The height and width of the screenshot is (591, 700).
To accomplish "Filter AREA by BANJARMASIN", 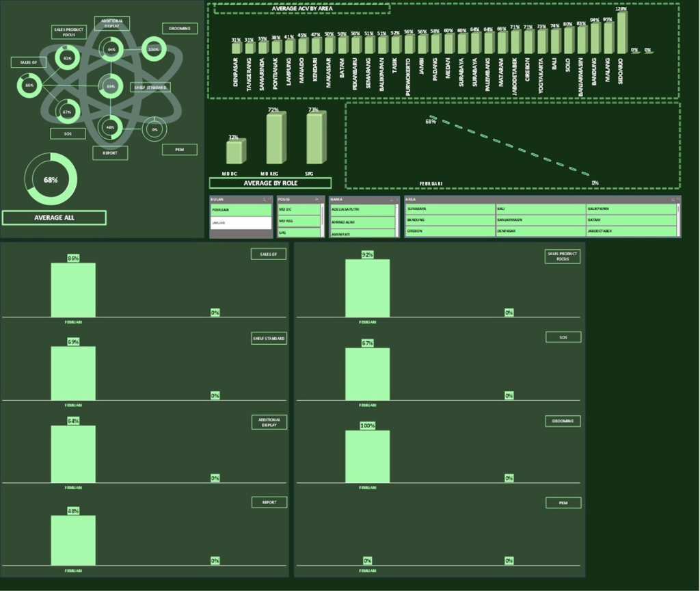I will coord(541,220).
